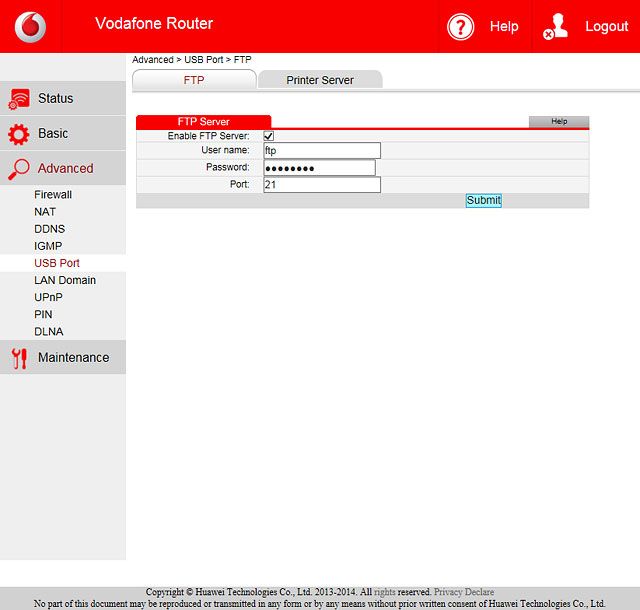Open the PIN settings page
This screenshot has height=610, width=640.
point(43,314)
